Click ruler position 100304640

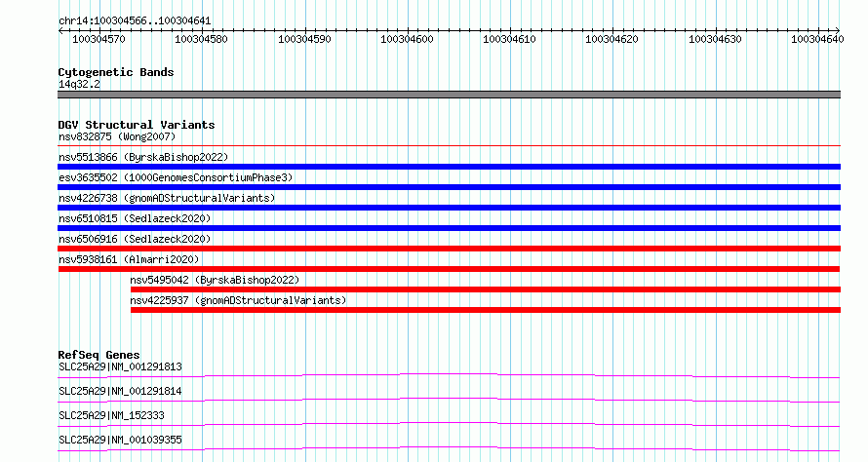pyautogui.click(x=817, y=39)
